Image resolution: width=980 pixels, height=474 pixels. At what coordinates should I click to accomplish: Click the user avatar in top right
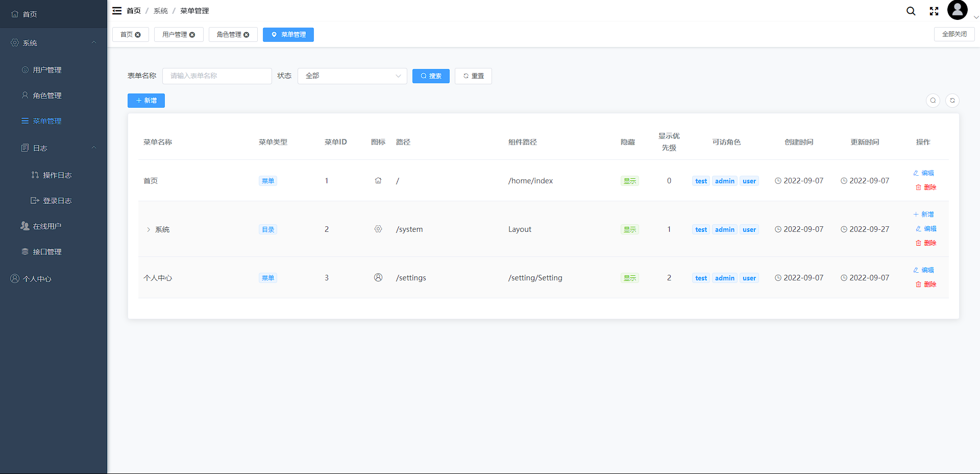pyautogui.click(x=957, y=10)
